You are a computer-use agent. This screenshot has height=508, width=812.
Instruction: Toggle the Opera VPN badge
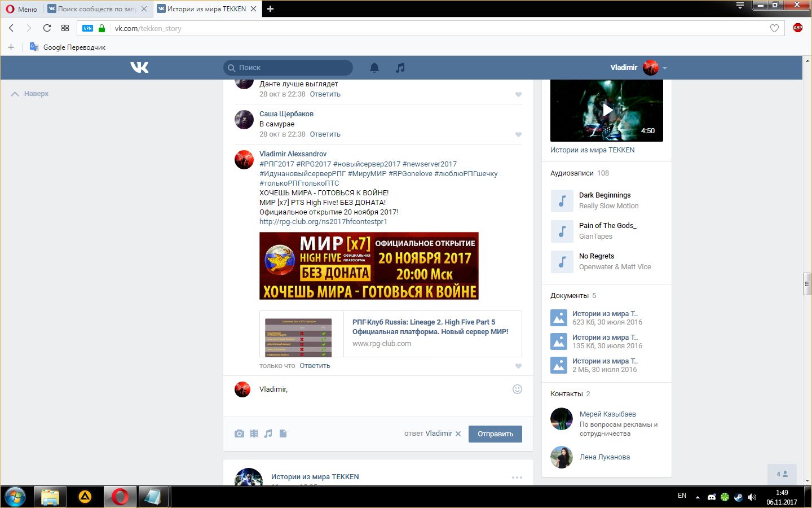[x=87, y=28]
